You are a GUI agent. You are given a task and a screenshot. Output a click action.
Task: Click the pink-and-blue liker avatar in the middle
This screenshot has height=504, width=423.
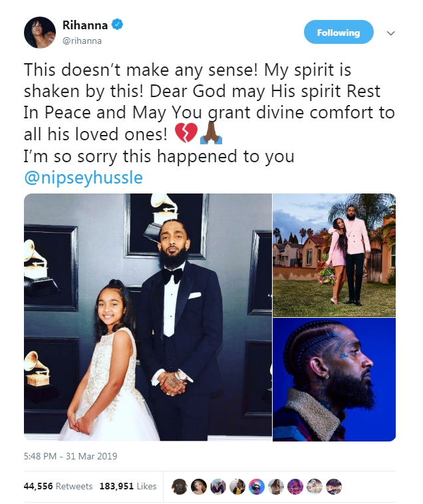(x=257, y=487)
